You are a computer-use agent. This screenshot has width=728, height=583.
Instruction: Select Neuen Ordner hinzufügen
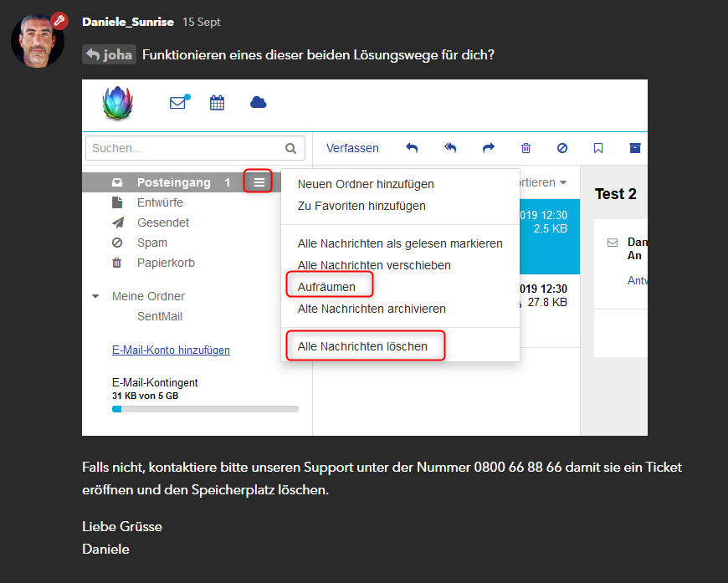[366, 184]
